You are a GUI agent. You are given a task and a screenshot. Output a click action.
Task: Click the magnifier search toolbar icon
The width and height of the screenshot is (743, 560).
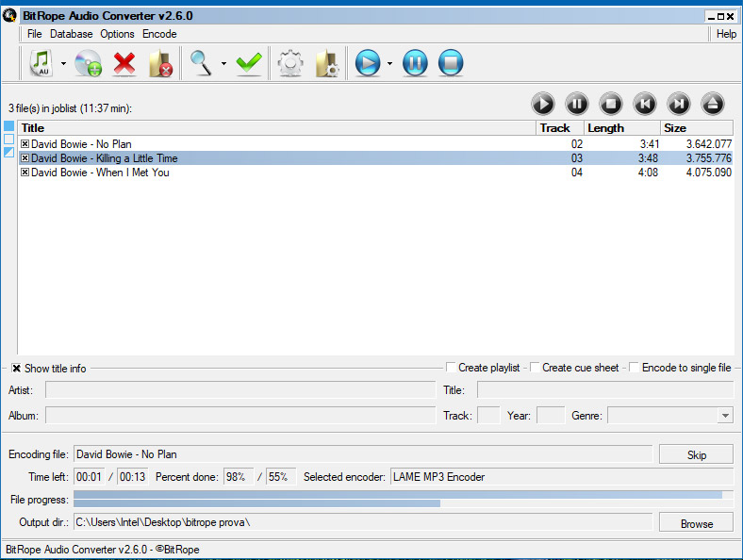click(x=202, y=63)
